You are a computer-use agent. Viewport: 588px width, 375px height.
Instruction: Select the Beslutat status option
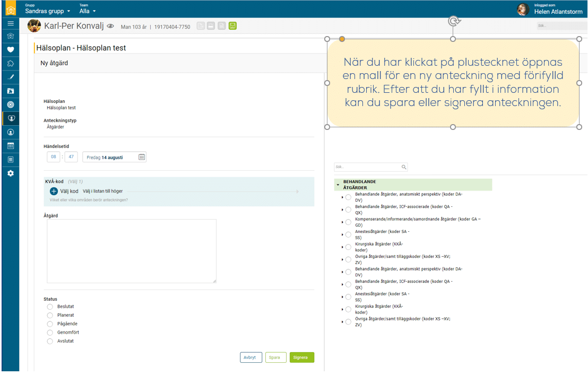coord(50,307)
